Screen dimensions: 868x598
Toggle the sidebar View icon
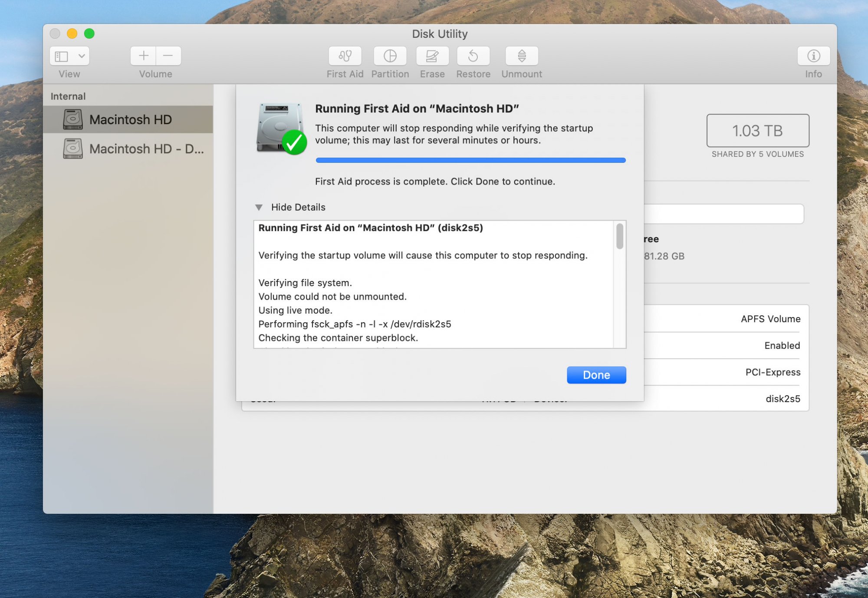[x=62, y=56]
